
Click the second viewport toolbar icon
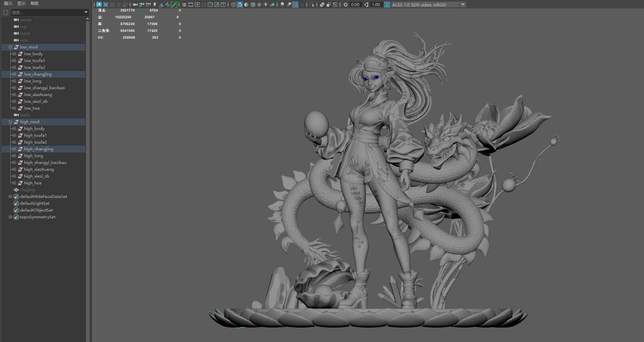click(x=105, y=5)
